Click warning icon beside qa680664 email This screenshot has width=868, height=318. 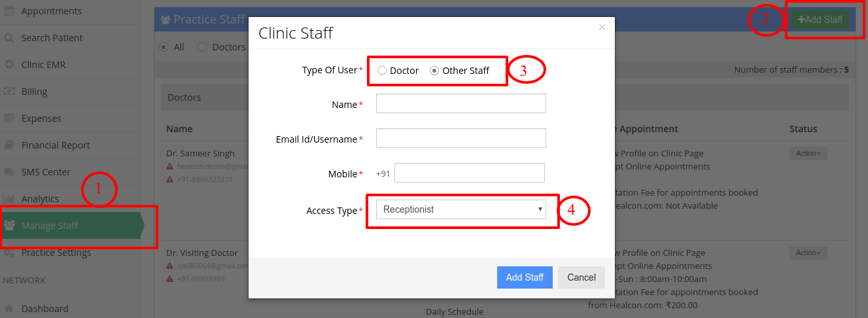click(170, 266)
